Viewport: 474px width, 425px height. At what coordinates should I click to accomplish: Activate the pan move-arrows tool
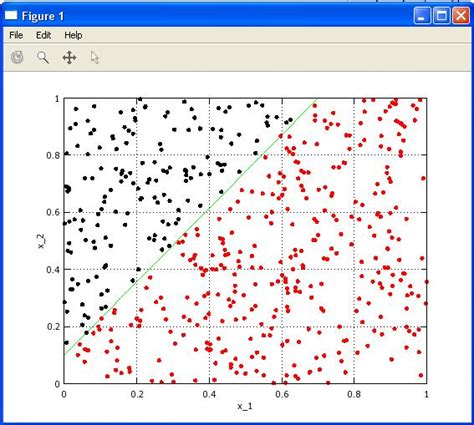pos(69,58)
